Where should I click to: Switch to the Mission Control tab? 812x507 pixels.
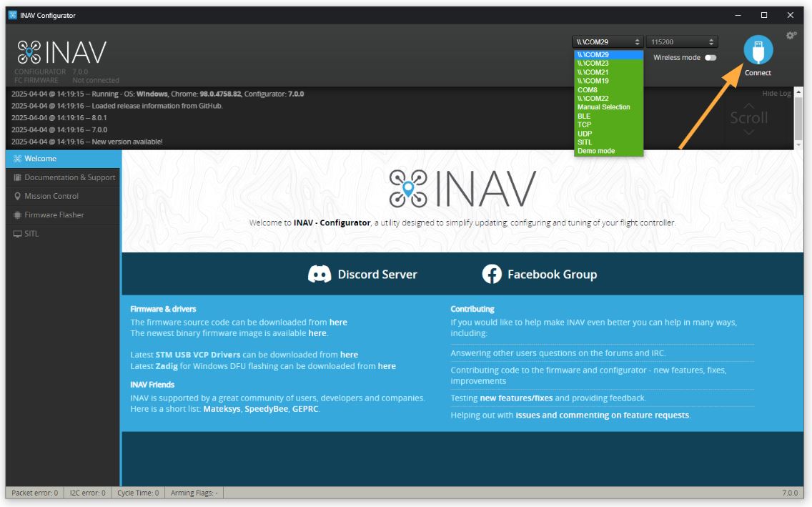click(63, 196)
